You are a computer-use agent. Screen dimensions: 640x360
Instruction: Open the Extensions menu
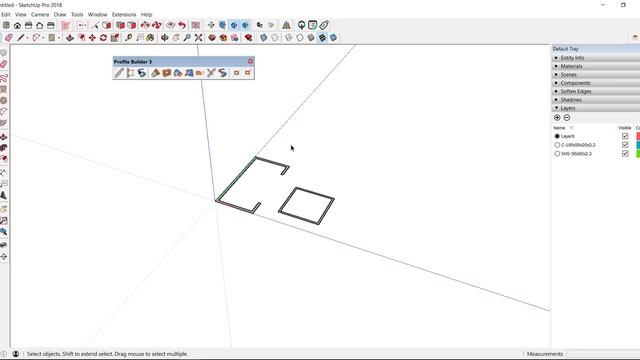[x=124, y=14]
